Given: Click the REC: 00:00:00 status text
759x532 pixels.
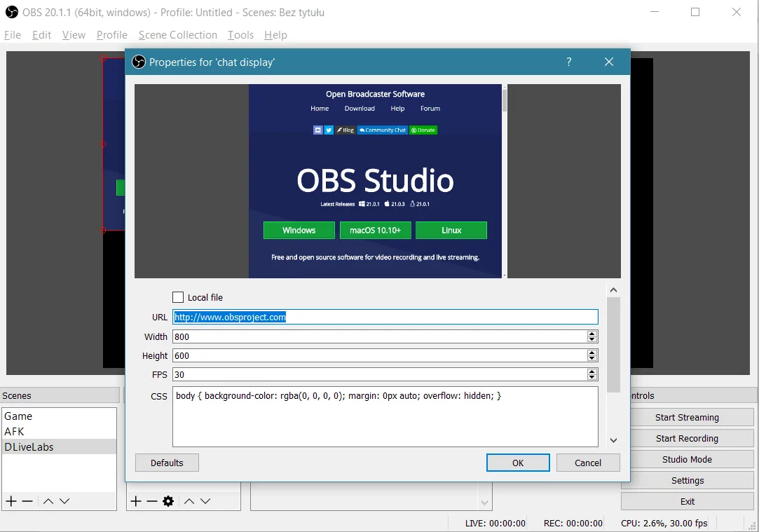Looking at the screenshot, I should (573, 523).
